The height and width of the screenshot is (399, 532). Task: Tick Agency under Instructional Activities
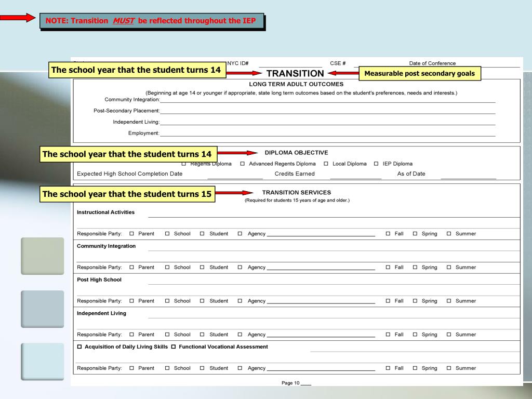click(240, 233)
